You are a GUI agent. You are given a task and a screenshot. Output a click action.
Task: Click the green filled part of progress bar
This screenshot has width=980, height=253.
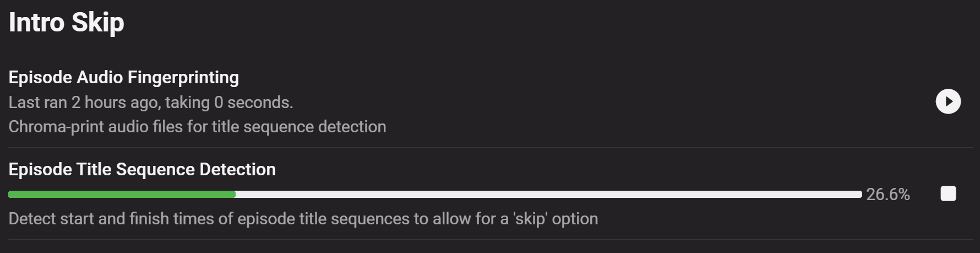121,194
